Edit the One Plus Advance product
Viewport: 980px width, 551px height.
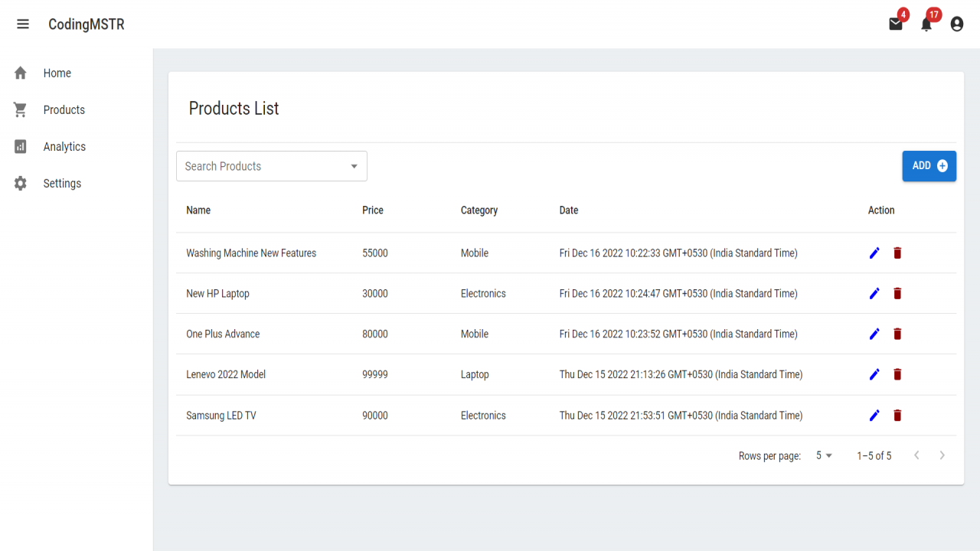874,334
